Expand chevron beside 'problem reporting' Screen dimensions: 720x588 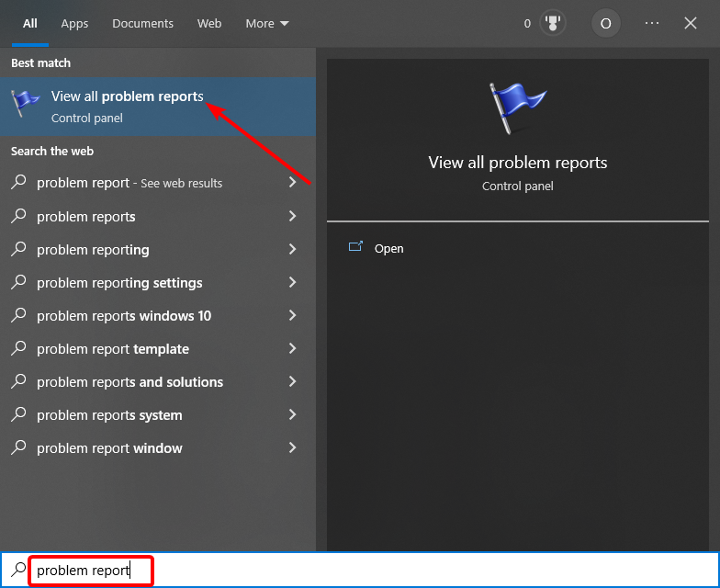[292, 249]
